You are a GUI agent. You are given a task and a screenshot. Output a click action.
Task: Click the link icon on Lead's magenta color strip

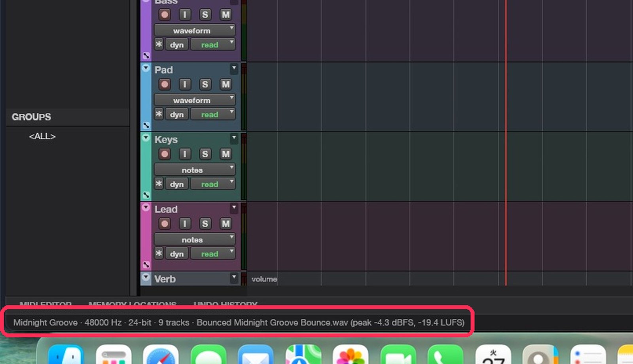(x=146, y=265)
